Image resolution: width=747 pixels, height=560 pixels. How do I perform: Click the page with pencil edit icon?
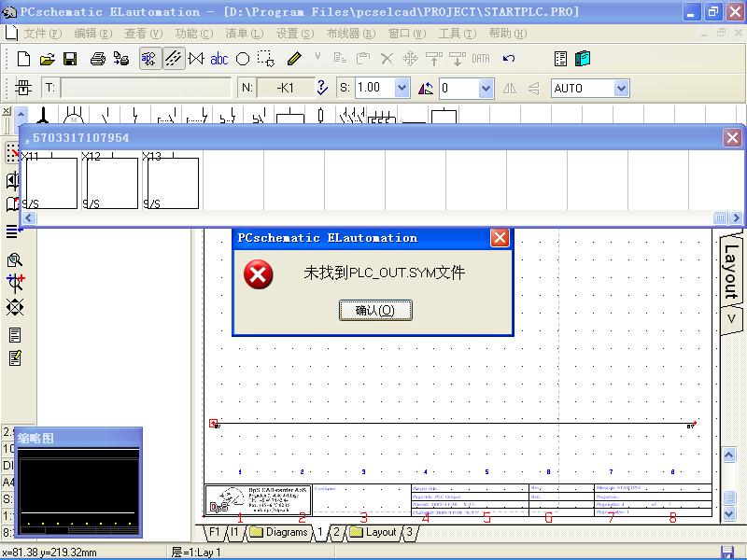(15, 357)
